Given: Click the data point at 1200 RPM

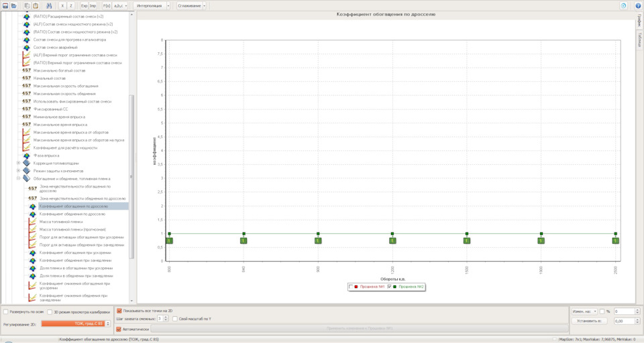Looking at the screenshot, I should 392,234.
